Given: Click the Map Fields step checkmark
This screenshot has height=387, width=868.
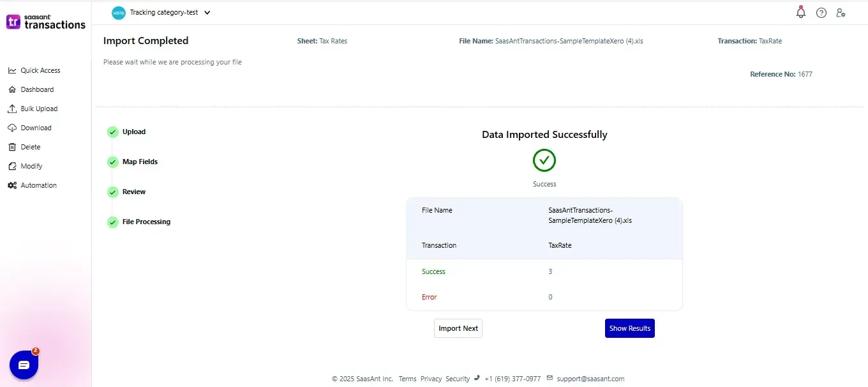Looking at the screenshot, I should point(112,162).
